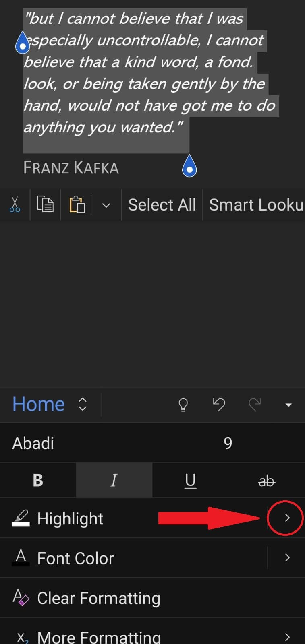Copy the selection using the copy icon

pyautogui.click(x=46, y=204)
